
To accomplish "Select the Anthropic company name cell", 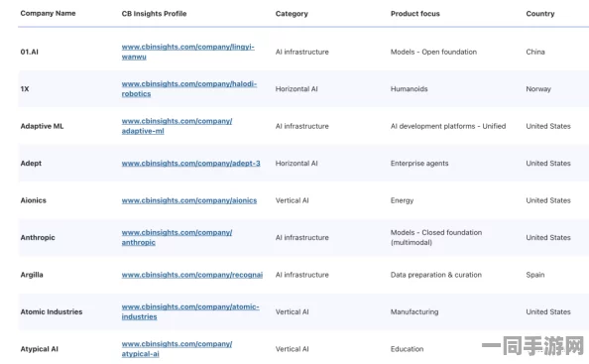I will click(38, 237).
